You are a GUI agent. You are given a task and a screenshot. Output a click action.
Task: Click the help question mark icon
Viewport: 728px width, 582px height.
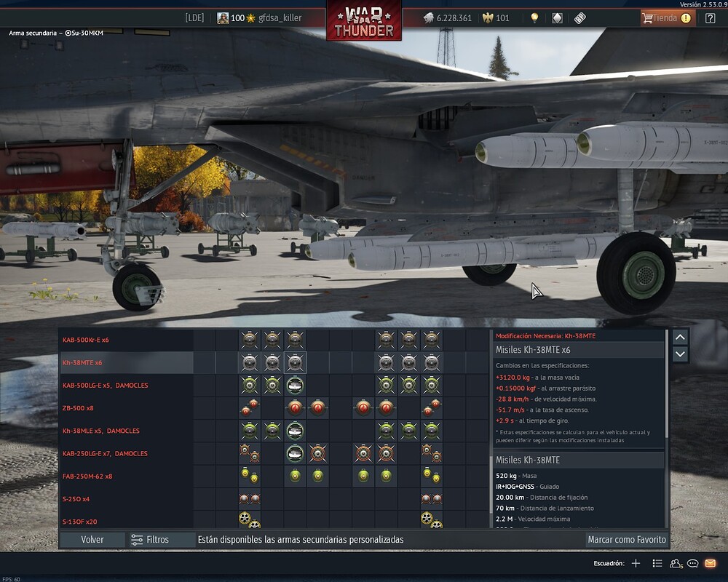(x=710, y=18)
